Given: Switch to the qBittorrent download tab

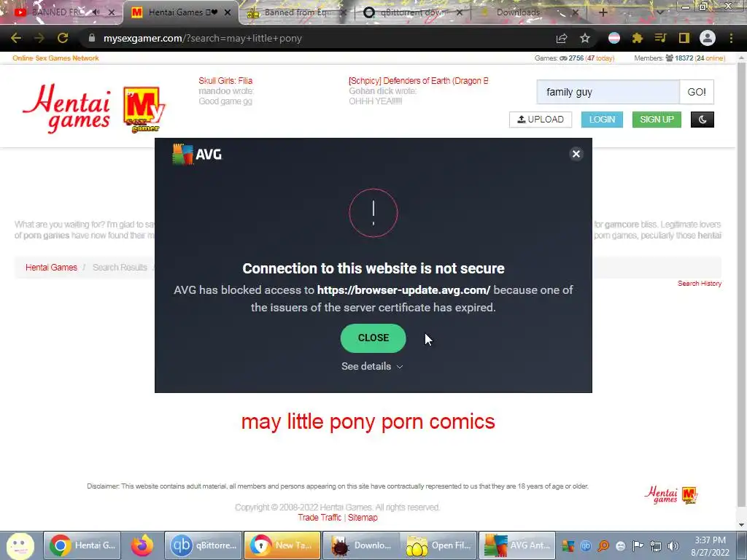Looking at the screenshot, I should pos(413,12).
